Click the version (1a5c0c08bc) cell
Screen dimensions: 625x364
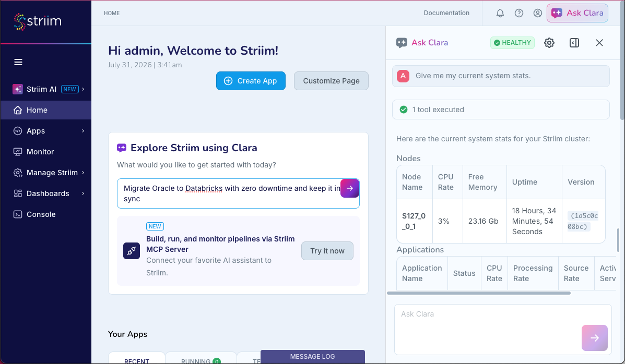[x=584, y=221]
